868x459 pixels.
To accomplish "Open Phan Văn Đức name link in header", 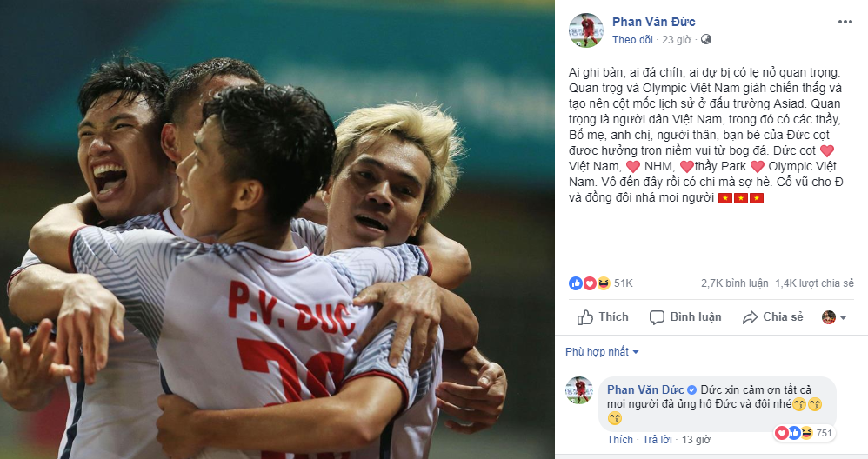I will (x=654, y=22).
